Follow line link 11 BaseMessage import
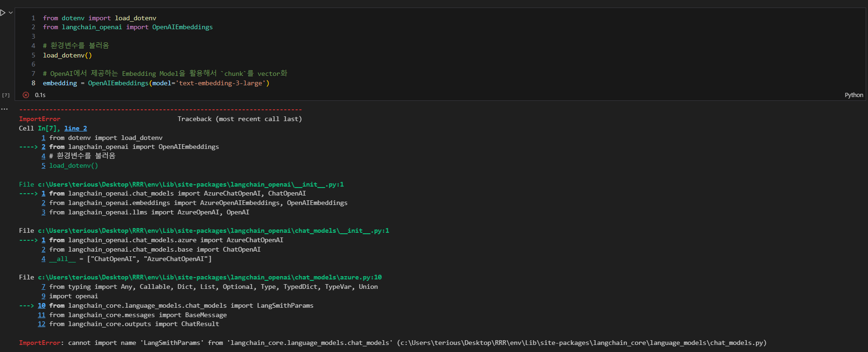This screenshot has width=868, height=352. 41,315
